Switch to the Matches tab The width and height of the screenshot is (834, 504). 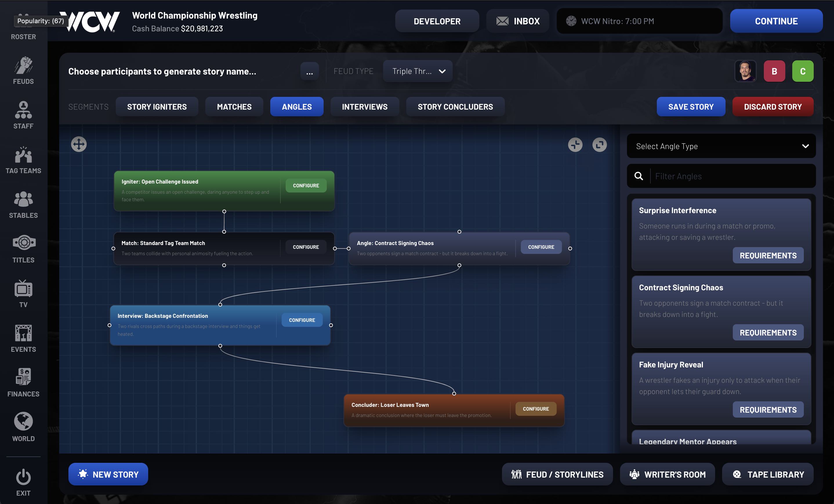pos(234,107)
